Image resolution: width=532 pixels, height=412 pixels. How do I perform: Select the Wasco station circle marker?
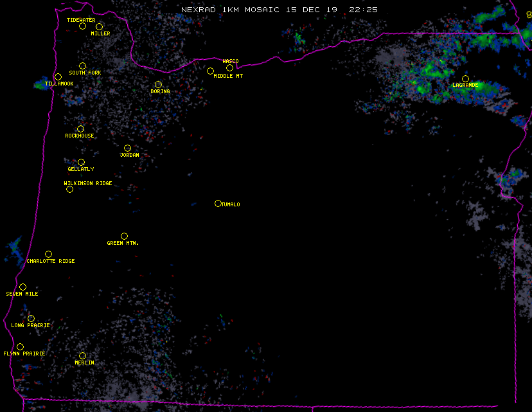click(229, 68)
